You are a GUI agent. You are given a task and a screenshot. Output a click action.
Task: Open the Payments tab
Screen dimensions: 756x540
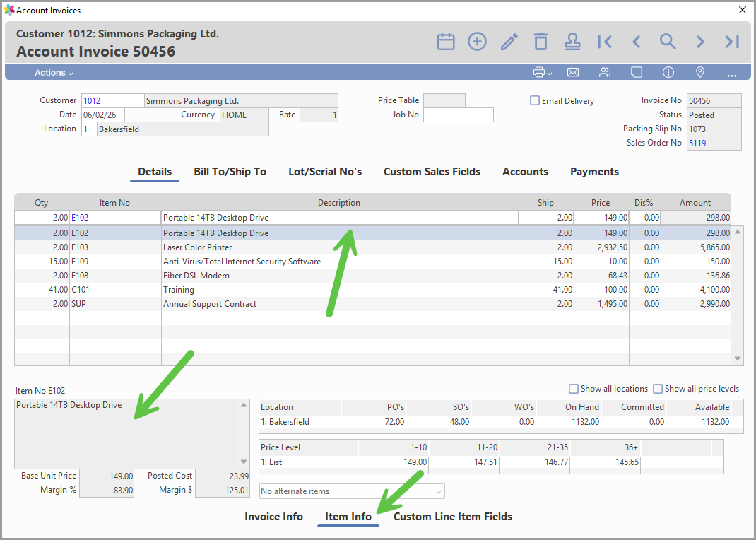click(x=594, y=172)
